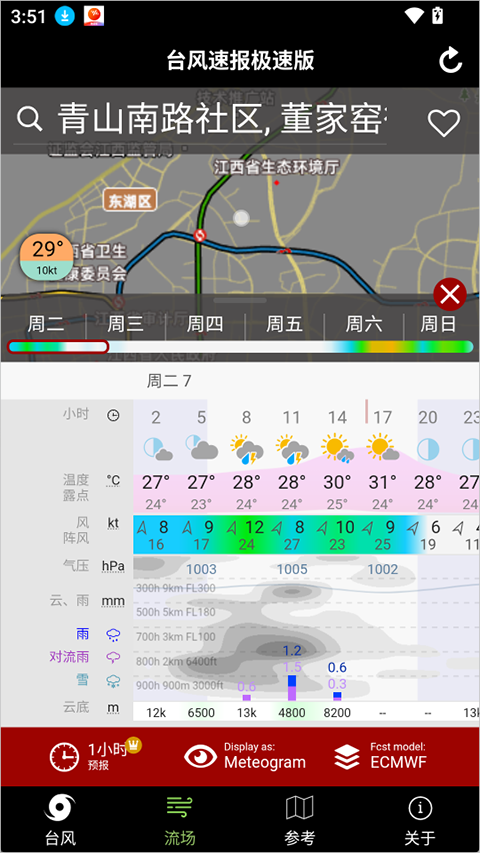
Task: Open the download notification in status bar
Action: [x=64, y=16]
